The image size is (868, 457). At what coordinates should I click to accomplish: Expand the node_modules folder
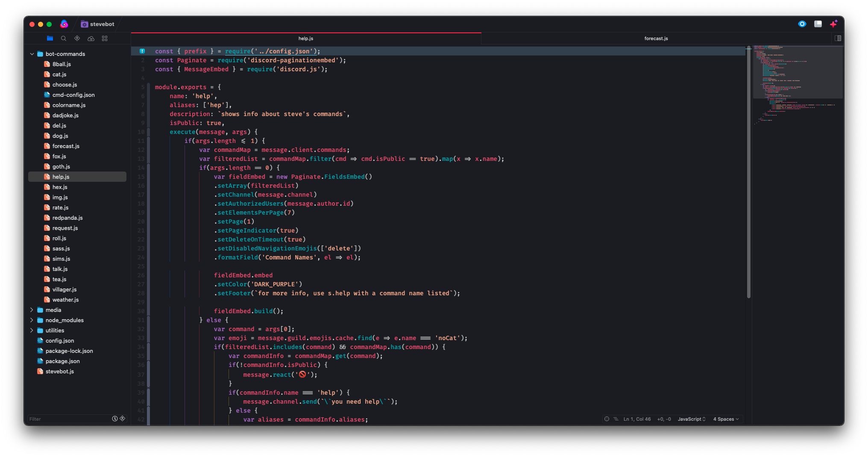[32, 320]
